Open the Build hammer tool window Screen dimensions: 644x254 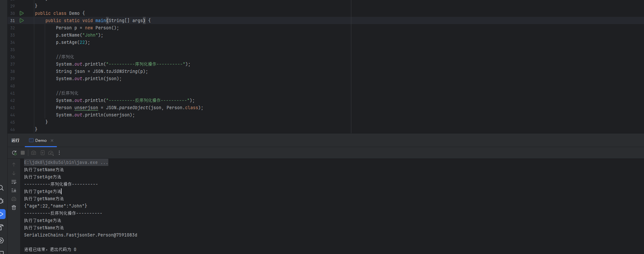(2, 227)
